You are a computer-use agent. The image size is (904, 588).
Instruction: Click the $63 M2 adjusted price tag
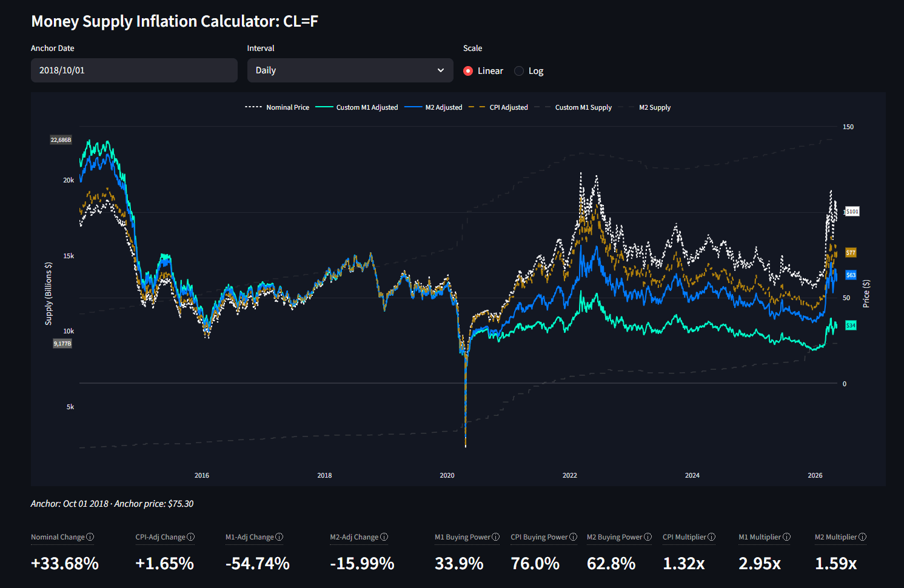pos(851,275)
